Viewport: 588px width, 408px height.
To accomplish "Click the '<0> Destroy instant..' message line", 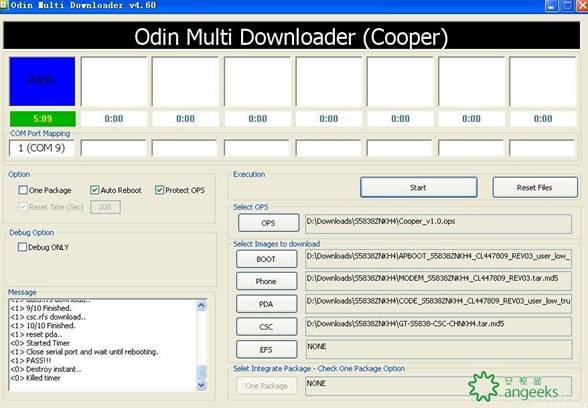I will [x=46, y=369].
